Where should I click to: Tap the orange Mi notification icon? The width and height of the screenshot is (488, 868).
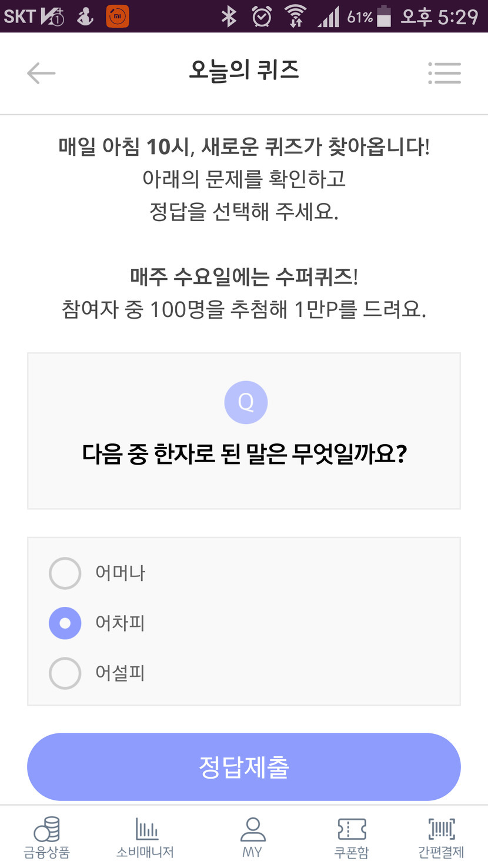(118, 16)
